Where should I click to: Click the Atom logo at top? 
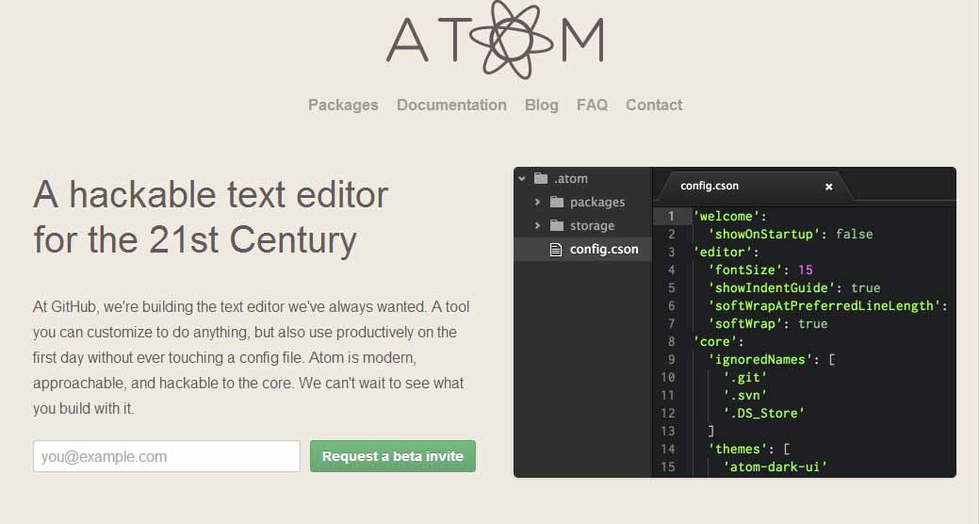[x=495, y=40]
